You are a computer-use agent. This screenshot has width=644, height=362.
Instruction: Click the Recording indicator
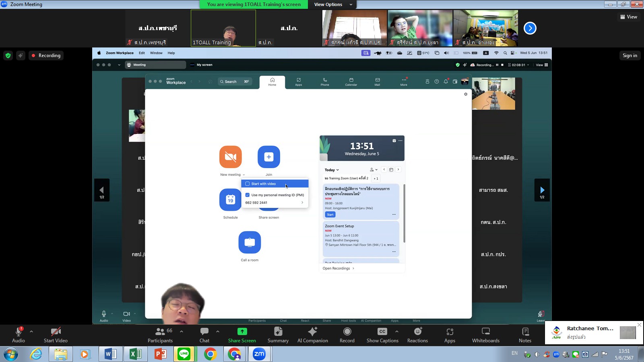click(x=46, y=56)
